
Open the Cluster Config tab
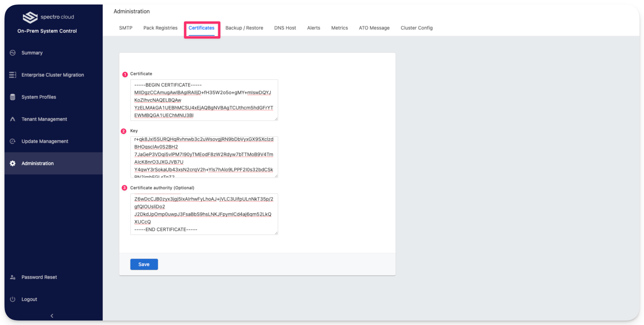[416, 28]
